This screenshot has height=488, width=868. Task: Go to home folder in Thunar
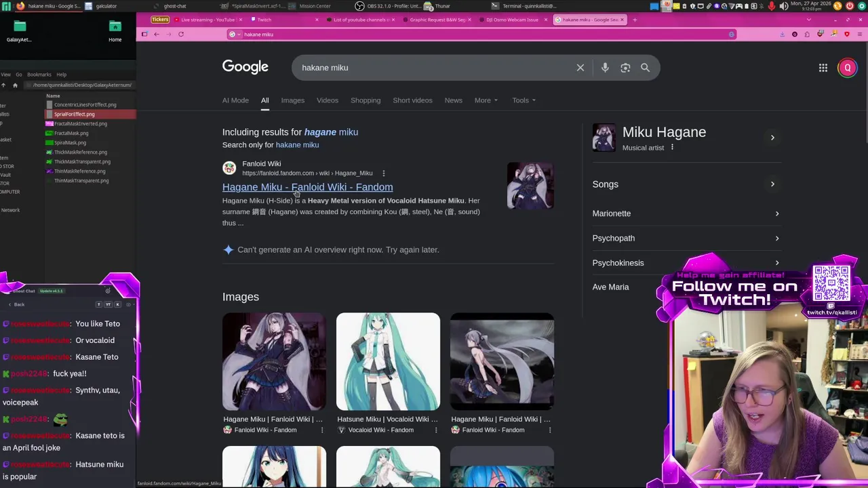(15, 85)
